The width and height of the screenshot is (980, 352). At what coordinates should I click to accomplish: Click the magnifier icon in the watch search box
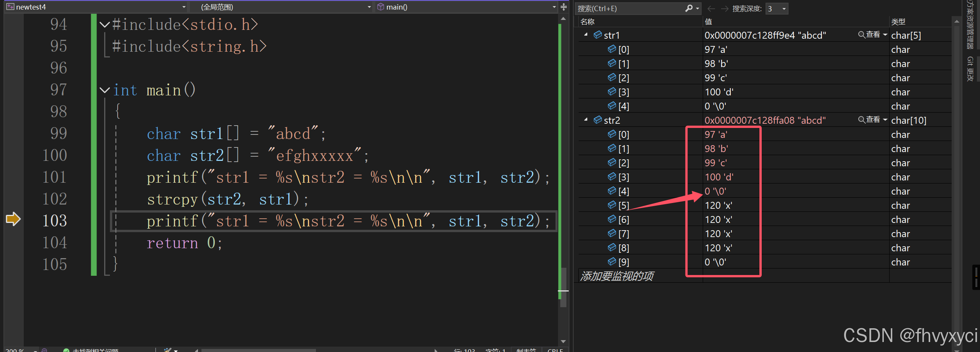(x=689, y=8)
